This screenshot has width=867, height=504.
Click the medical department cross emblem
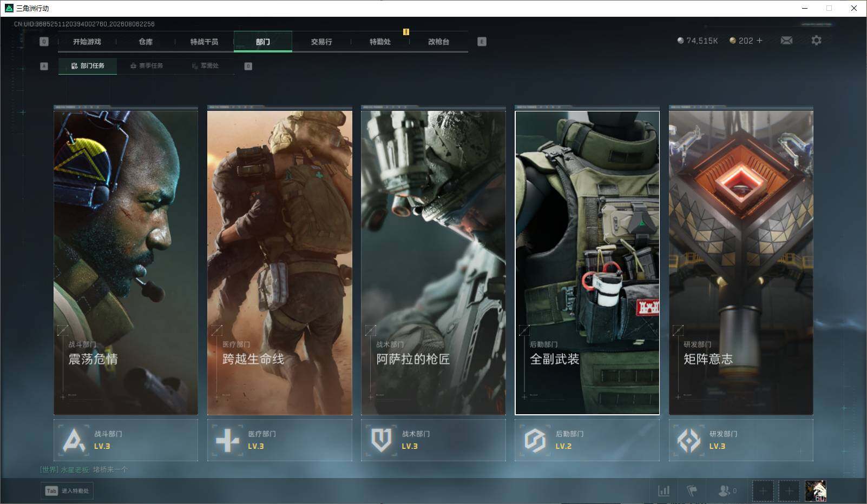point(227,440)
